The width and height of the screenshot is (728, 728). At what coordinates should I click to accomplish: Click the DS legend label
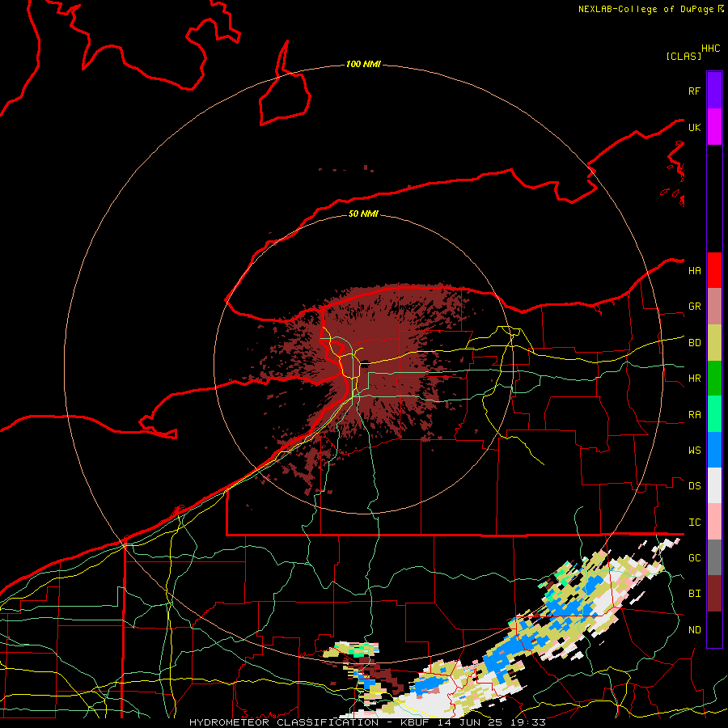point(694,486)
